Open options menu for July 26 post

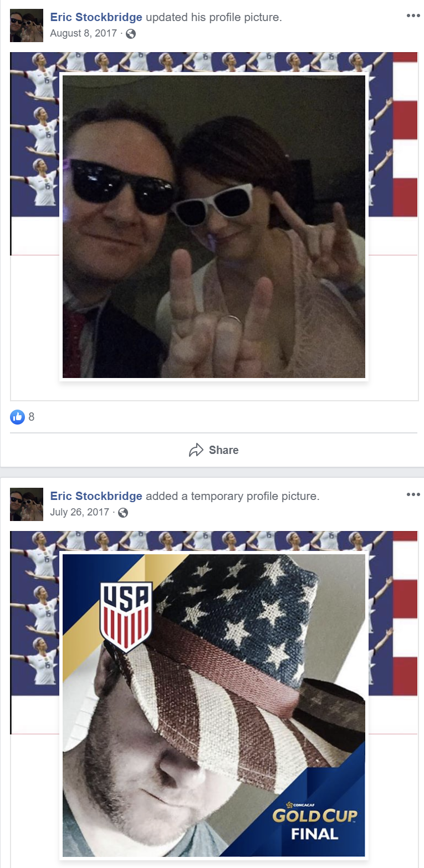[413, 494]
